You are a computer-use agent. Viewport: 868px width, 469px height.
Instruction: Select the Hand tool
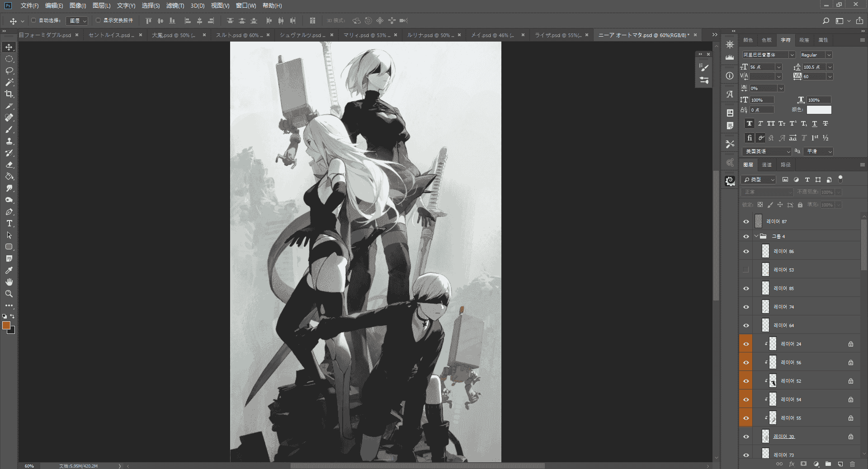9,282
